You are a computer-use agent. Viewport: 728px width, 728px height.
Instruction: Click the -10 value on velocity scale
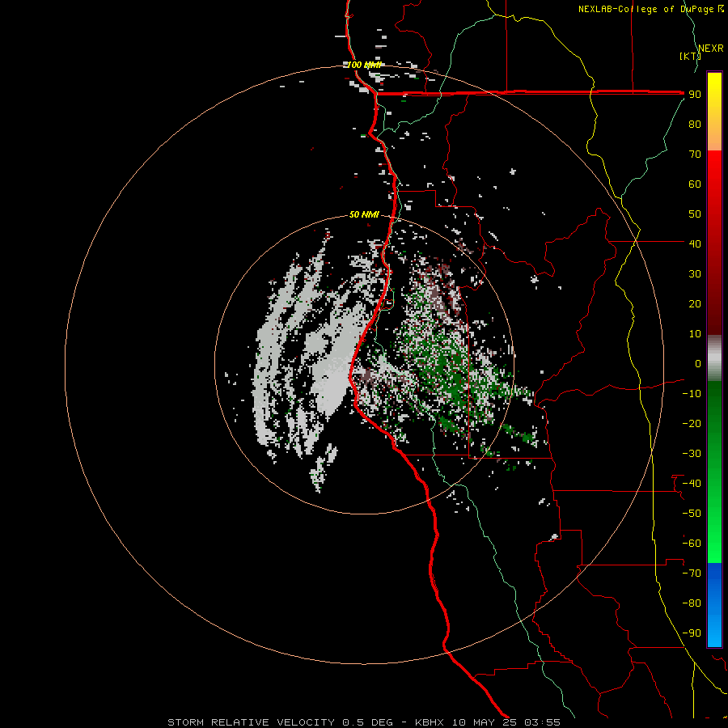692,394
